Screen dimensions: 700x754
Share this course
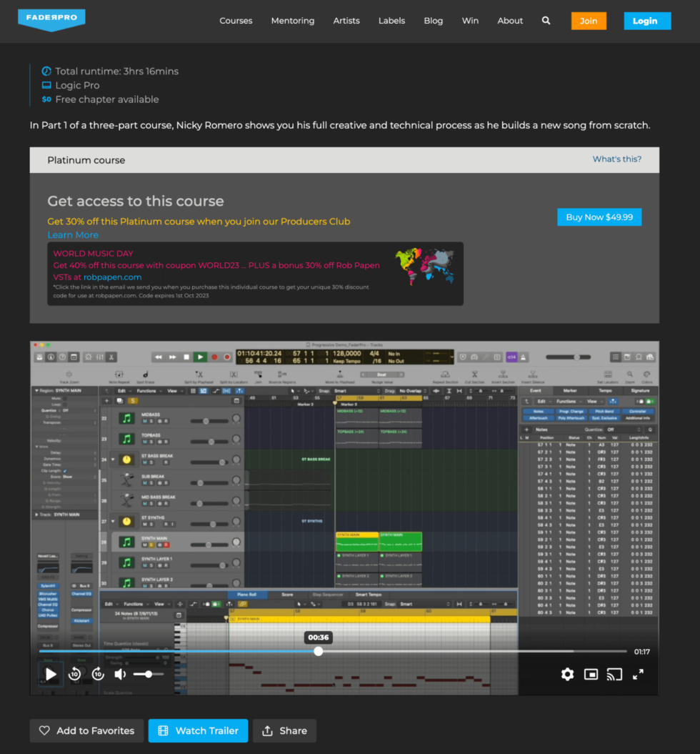pos(284,730)
